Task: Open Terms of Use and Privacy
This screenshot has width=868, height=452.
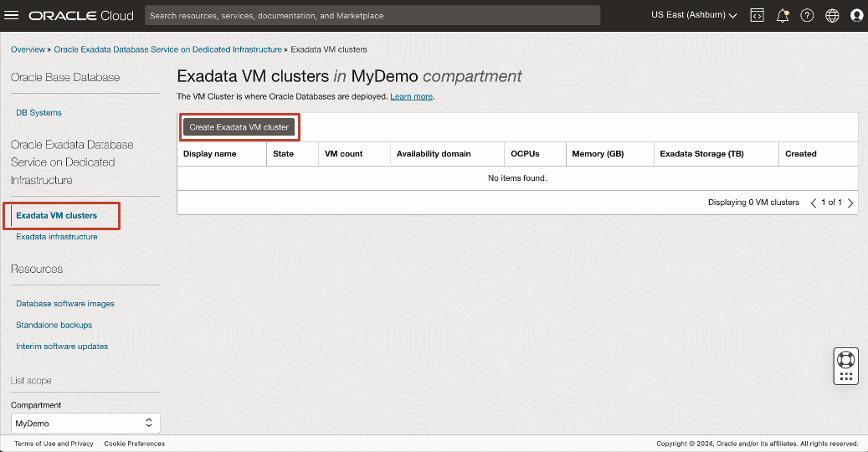Action: 54,444
